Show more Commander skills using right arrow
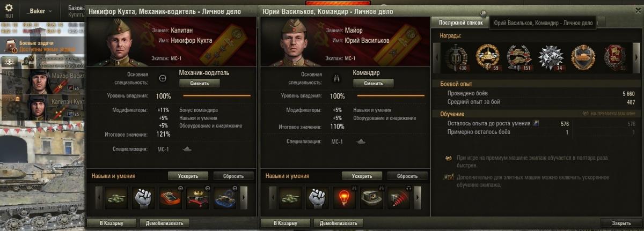 pos(418,198)
